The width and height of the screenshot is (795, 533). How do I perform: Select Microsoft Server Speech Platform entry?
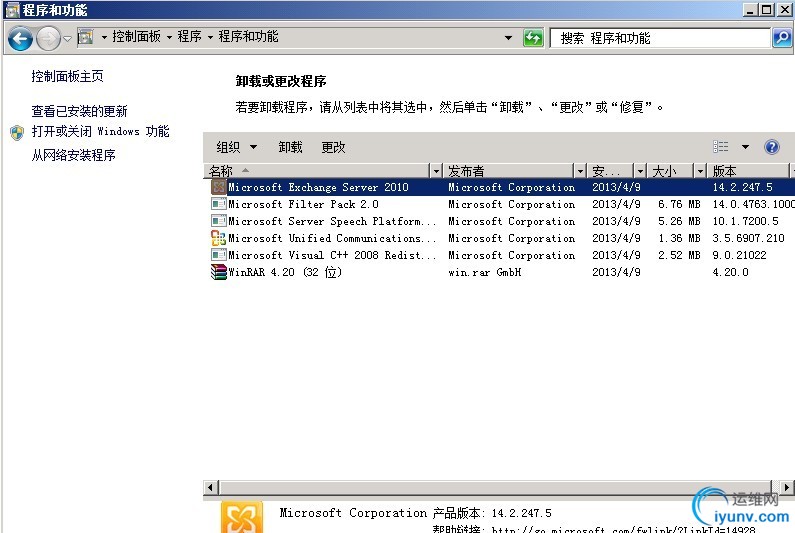click(332, 221)
